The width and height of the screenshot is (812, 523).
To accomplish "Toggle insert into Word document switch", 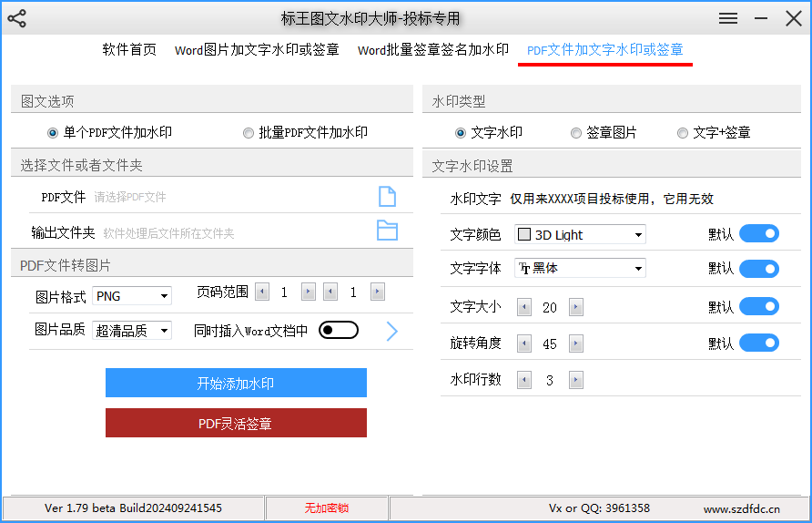I will [x=339, y=330].
